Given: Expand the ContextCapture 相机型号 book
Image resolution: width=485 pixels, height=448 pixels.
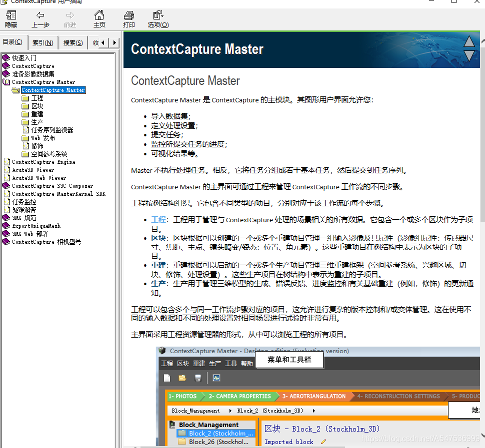Looking at the screenshot, I should pyautogui.click(x=41, y=242).
